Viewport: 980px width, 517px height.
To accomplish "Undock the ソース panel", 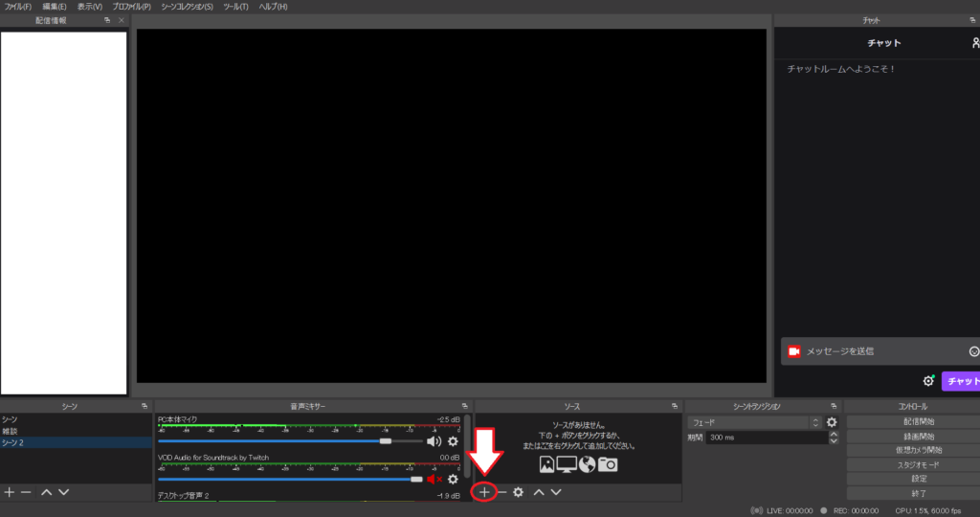I will coord(675,406).
